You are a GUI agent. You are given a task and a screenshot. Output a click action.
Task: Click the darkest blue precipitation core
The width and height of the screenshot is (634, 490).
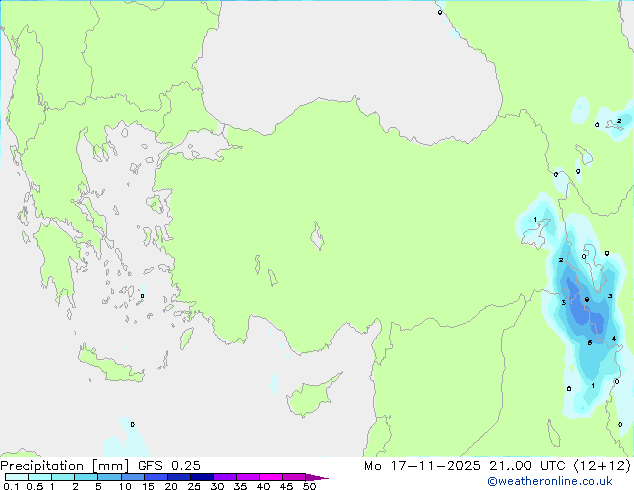(x=584, y=307)
